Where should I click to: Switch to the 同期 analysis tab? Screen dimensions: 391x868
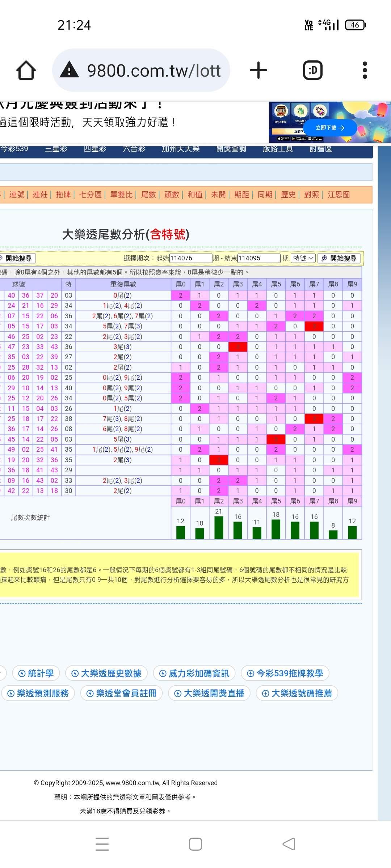click(x=265, y=195)
